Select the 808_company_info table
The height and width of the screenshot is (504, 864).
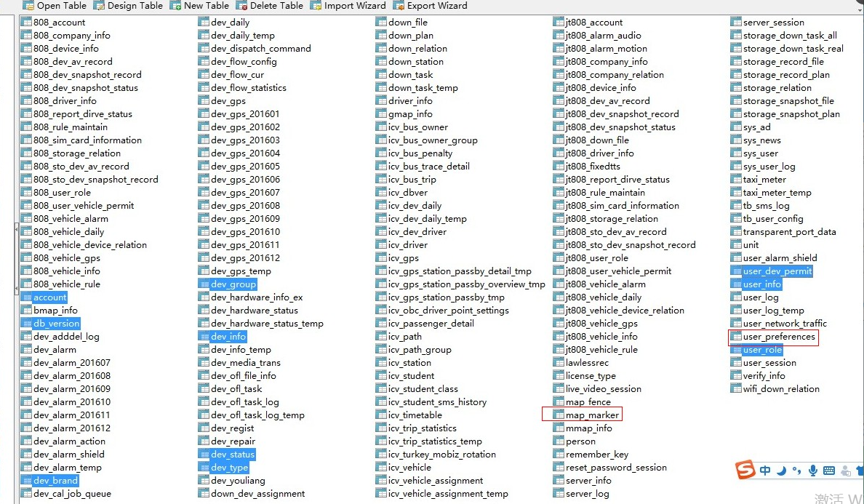(x=71, y=35)
